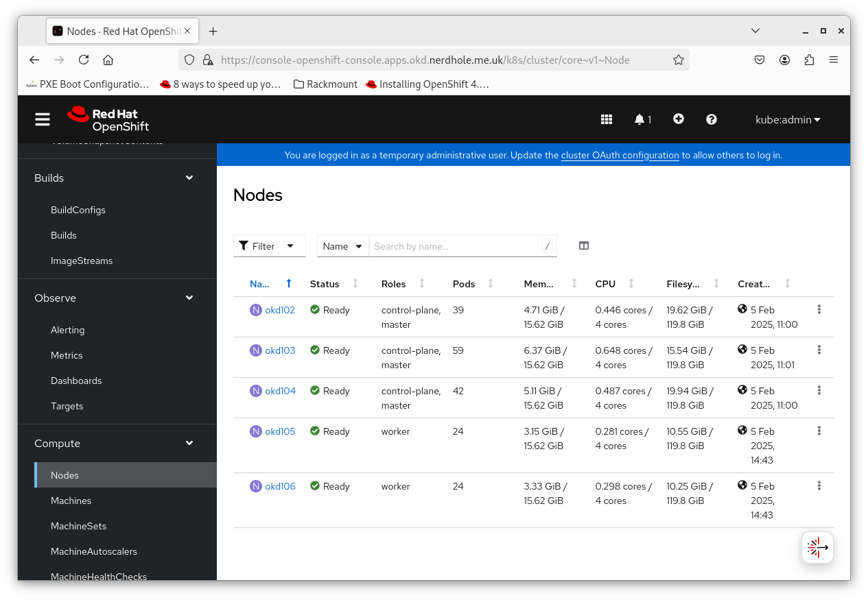Close the Nodes browser tab
Image resolution: width=868 pixels, height=600 pixels.
[x=187, y=31]
